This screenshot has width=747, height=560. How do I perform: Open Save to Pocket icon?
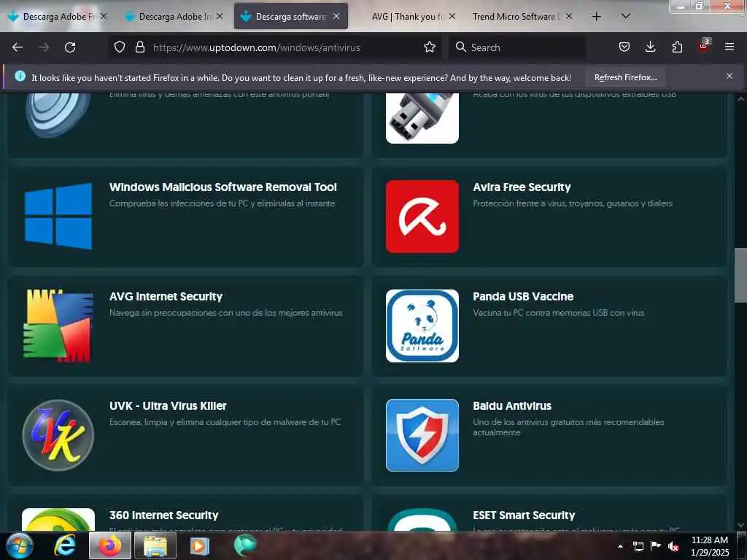(624, 47)
